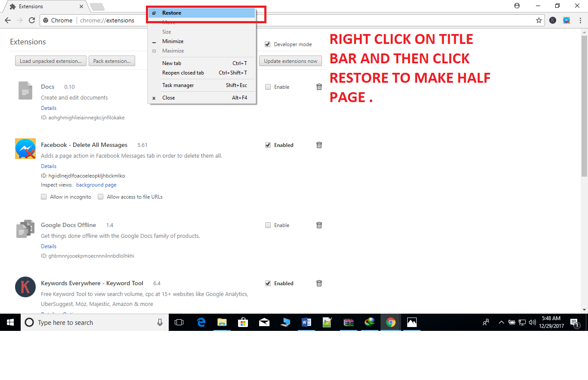The width and height of the screenshot is (588, 380).
Task: Launch Microsoft Word from the taskbar
Action: tap(306, 322)
